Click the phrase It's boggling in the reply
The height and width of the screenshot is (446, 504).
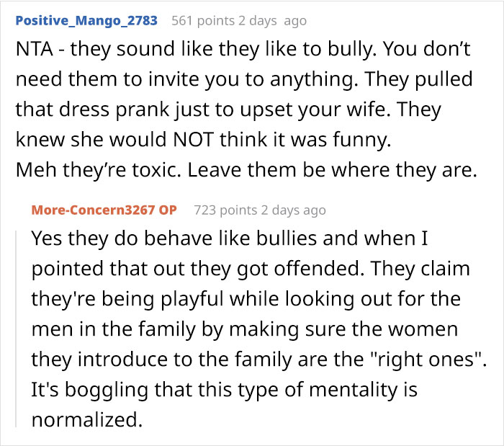pyautogui.click(x=90, y=390)
